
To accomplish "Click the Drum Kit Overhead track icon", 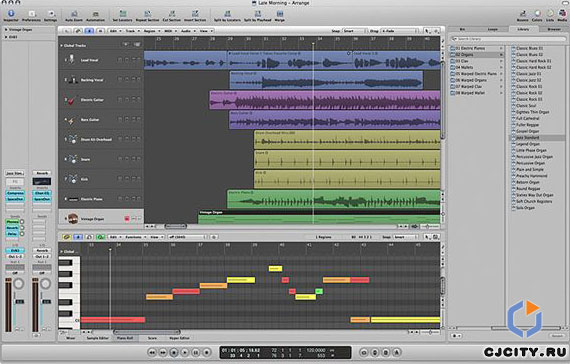I will pyautogui.click(x=73, y=139).
